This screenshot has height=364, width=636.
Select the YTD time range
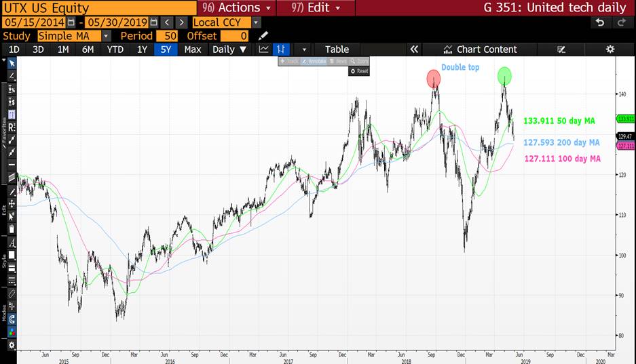115,49
